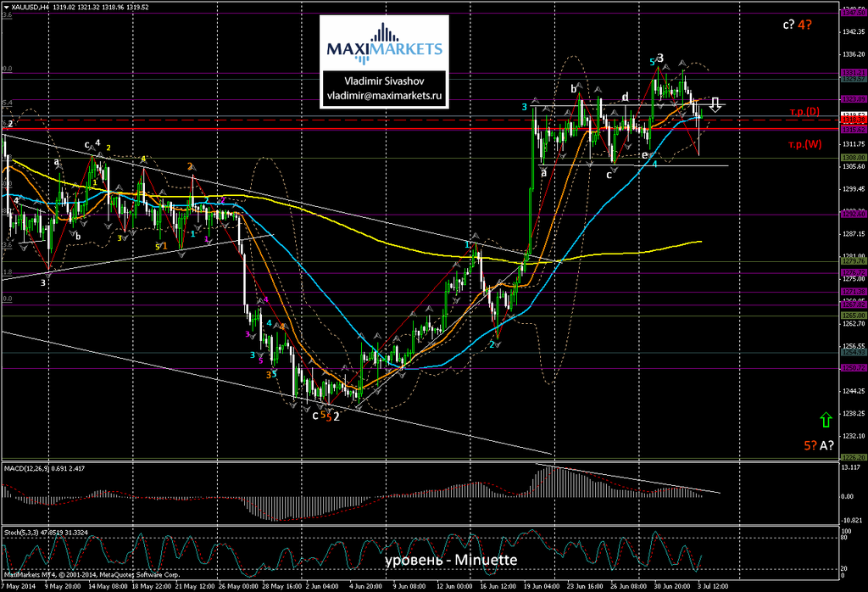Select the purple 1331.21 price level tag
Image resolution: width=868 pixels, height=592 pixels.
852,74
